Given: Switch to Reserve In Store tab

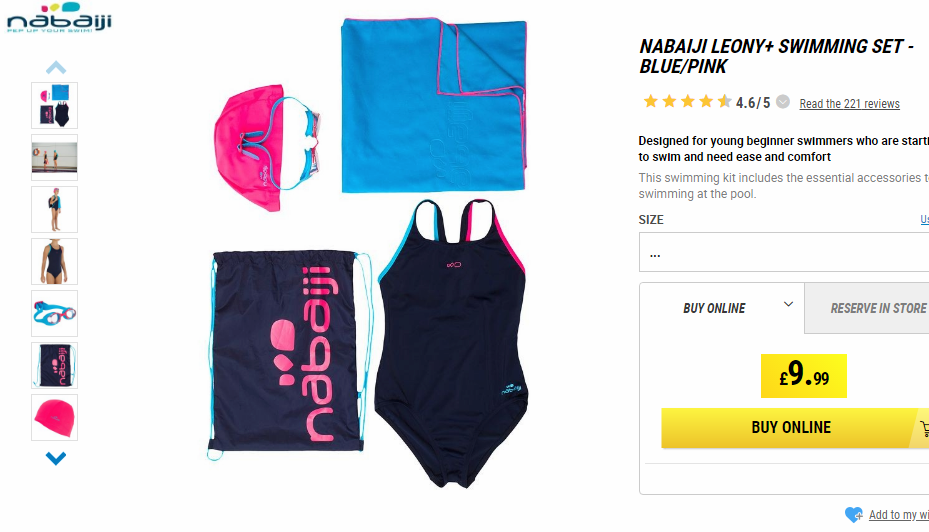Looking at the screenshot, I should tap(867, 308).
